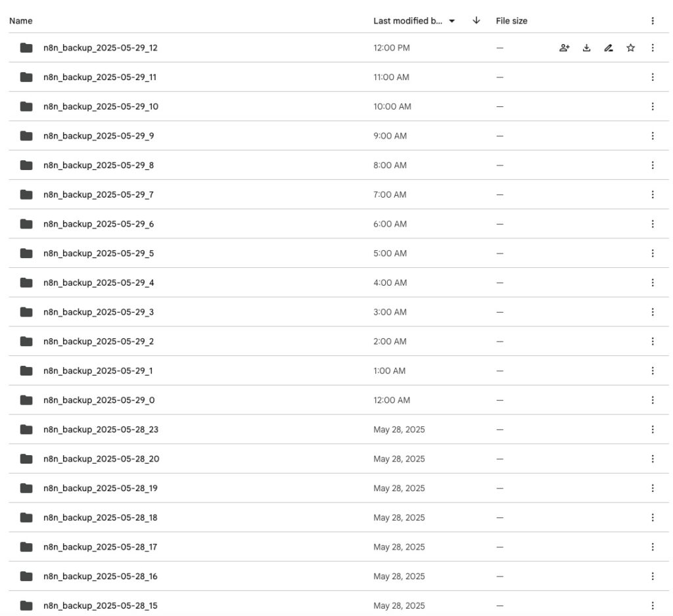
Task: Open more actions for n8n_backup_2025-05-29_8
Action: pos(653,165)
